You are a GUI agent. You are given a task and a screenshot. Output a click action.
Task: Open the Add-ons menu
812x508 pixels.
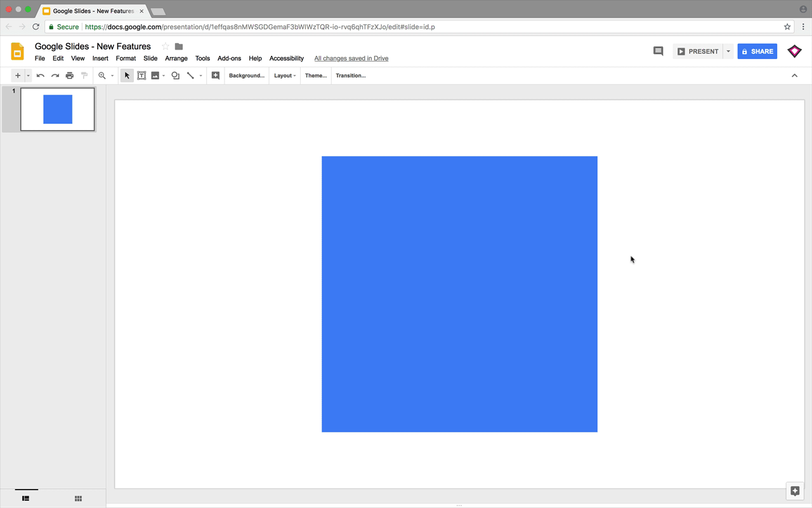[x=230, y=58]
